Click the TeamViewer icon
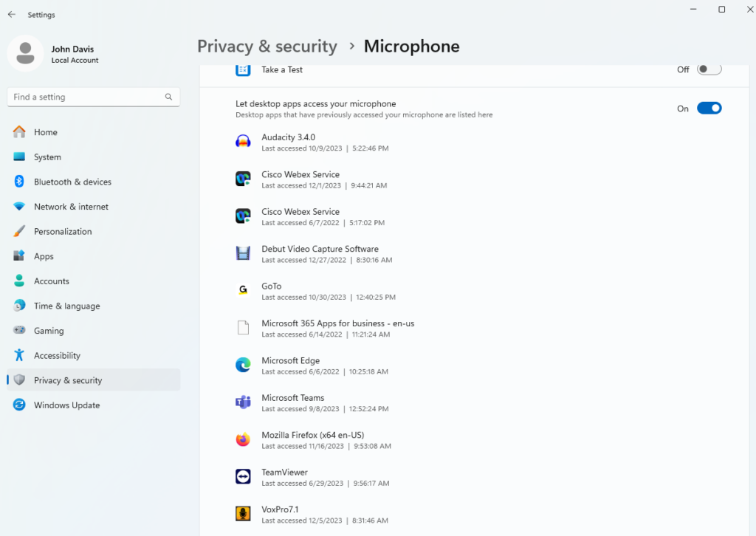Screen dimensions: 756x536 tap(243, 477)
